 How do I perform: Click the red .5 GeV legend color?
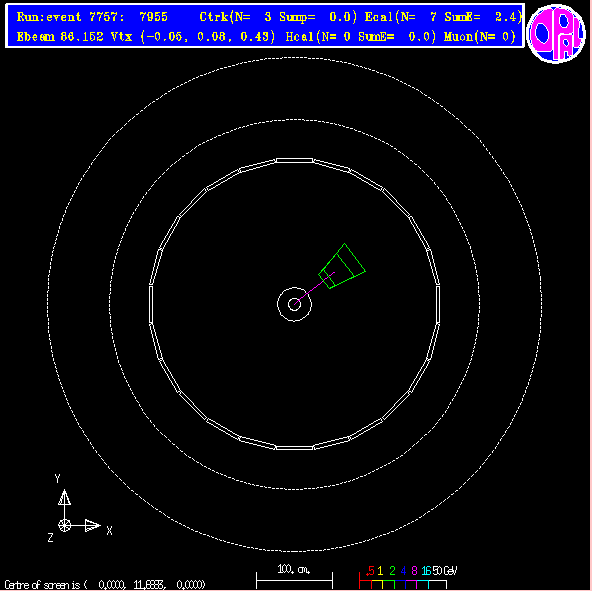370,571
